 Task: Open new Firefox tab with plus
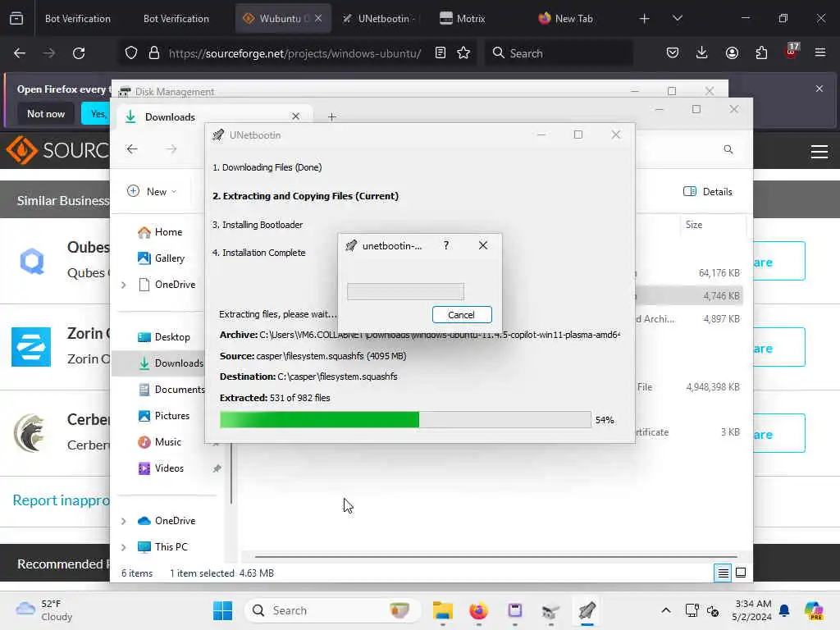click(x=644, y=19)
